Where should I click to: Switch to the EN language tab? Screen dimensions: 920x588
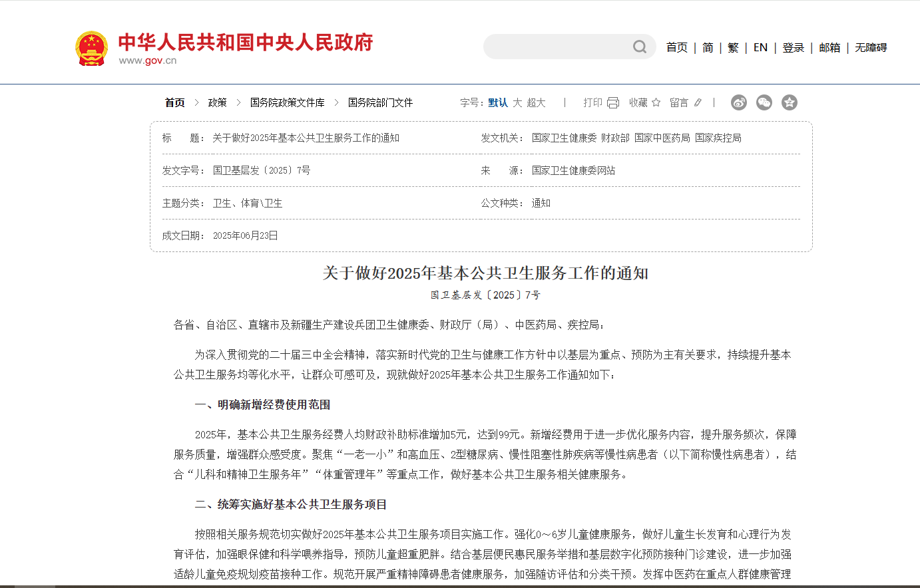tap(760, 47)
